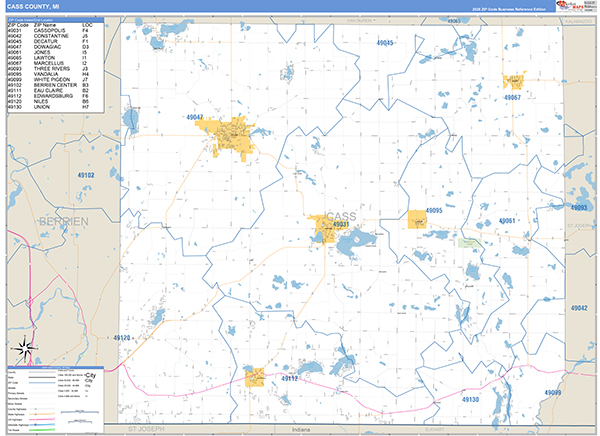Screen dimensions: 600x436
Task: Click the Indiana state label
Action: (x=301, y=430)
